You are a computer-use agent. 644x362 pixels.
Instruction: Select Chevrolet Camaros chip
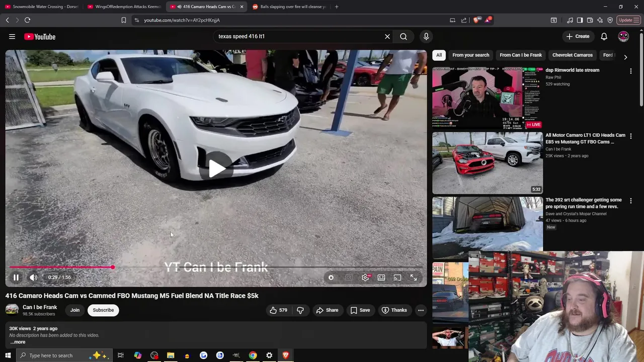[x=573, y=55]
